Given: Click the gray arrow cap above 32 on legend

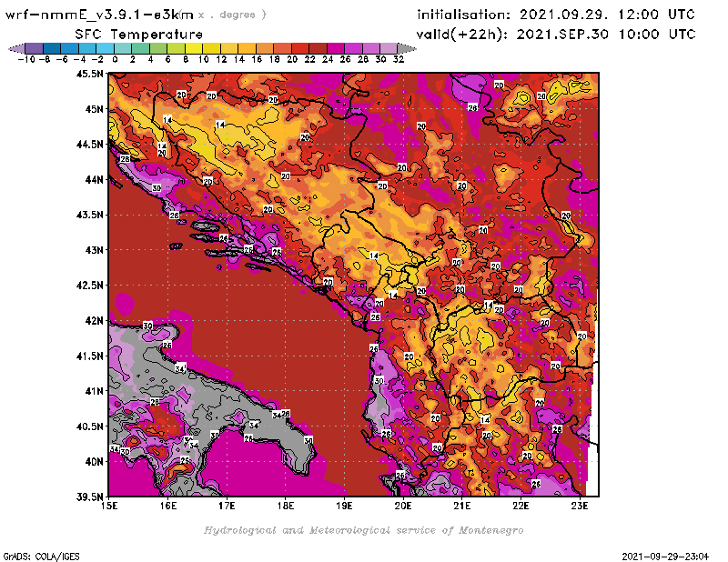Looking at the screenshot, I should (407, 48).
